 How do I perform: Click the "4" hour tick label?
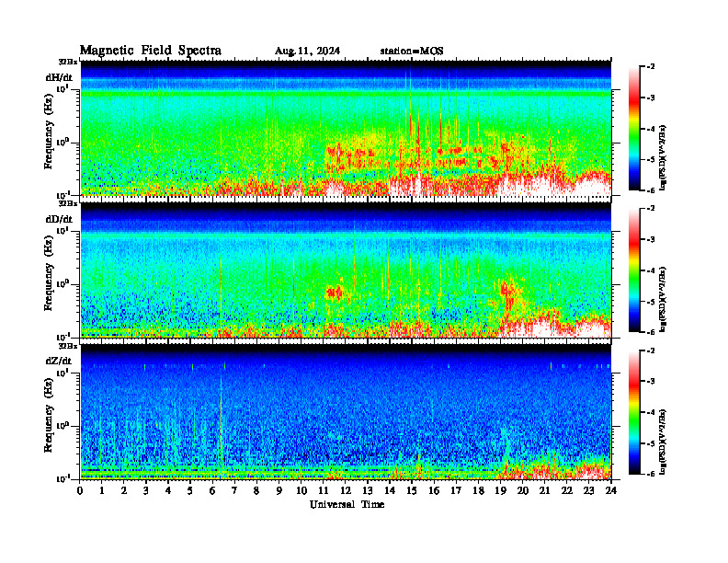click(x=168, y=491)
